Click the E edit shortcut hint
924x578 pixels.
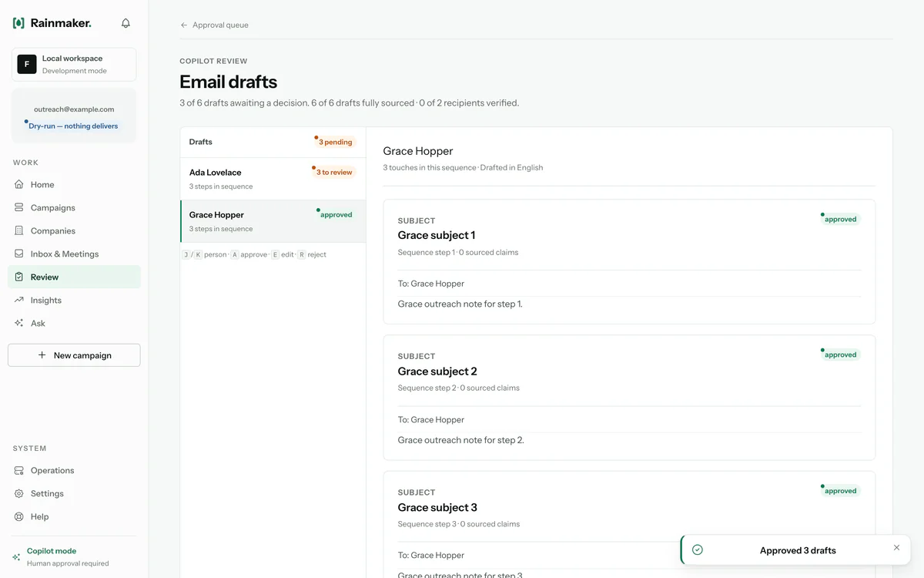(x=283, y=254)
